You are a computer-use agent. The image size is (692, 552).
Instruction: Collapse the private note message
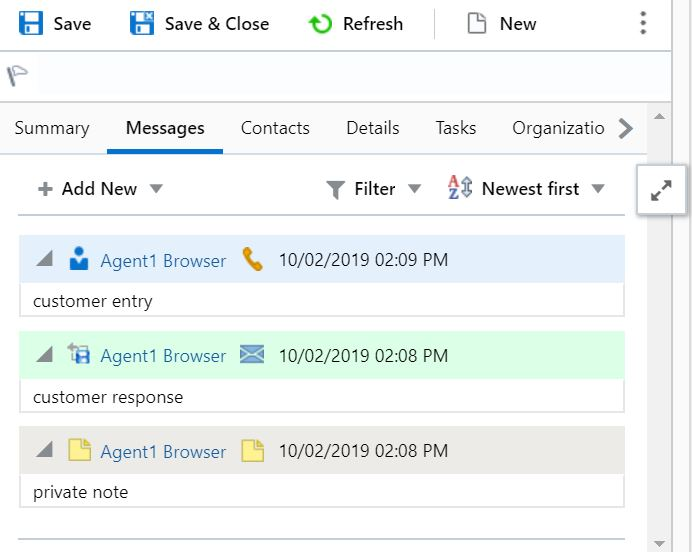[43, 451]
